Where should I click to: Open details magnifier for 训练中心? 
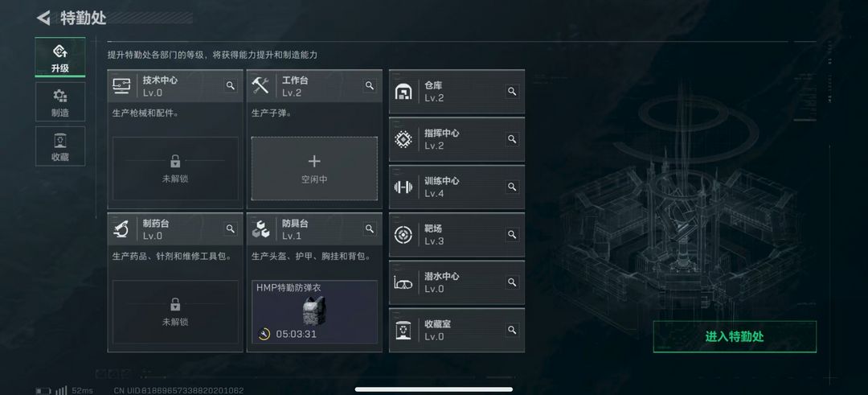512,187
